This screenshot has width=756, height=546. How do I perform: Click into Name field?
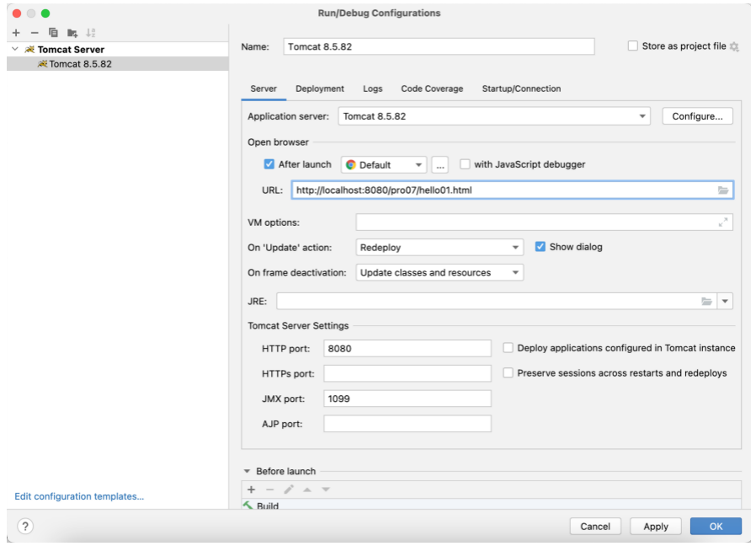(x=439, y=47)
